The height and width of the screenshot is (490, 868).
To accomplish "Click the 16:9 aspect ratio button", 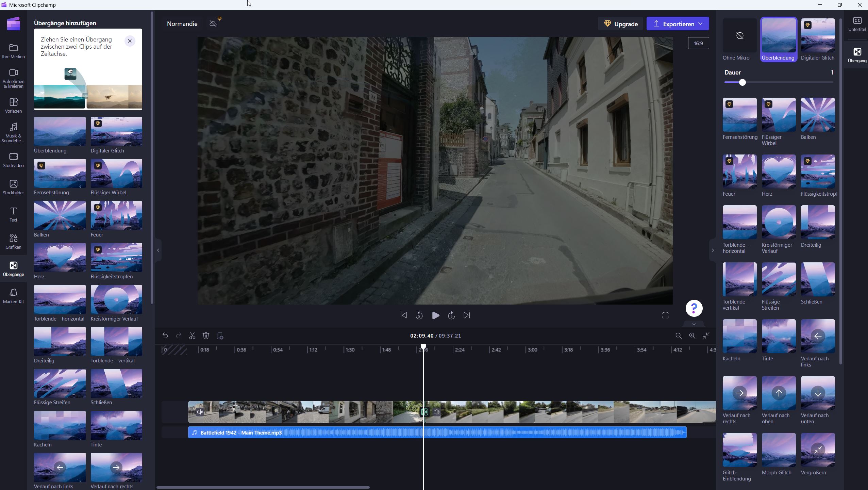I will coord(698,44).
